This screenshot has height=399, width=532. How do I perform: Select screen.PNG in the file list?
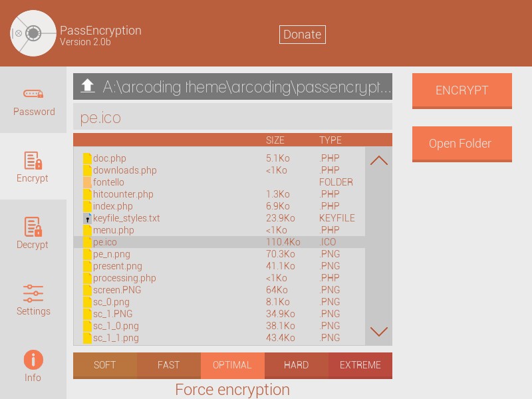[117, 290]
